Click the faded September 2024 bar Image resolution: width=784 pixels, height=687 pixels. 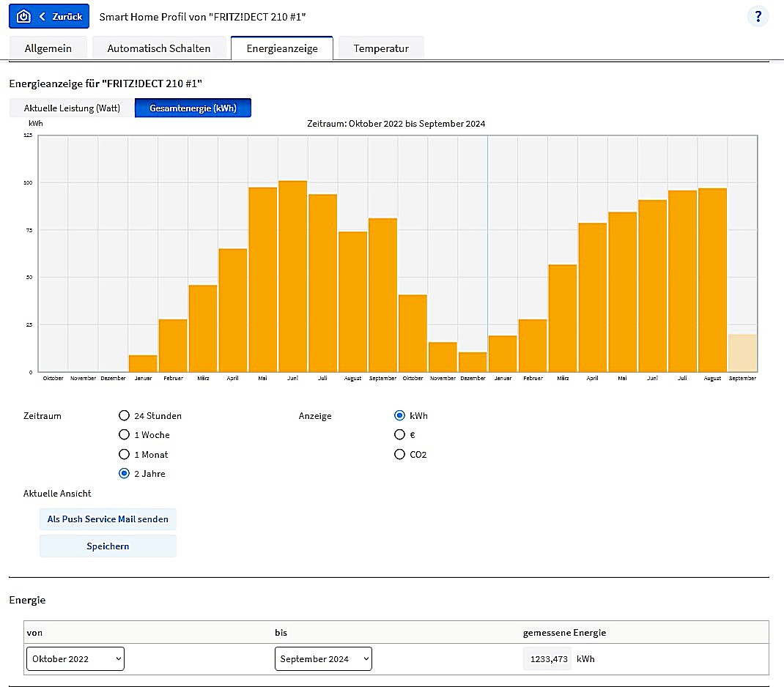click(742, 353)
